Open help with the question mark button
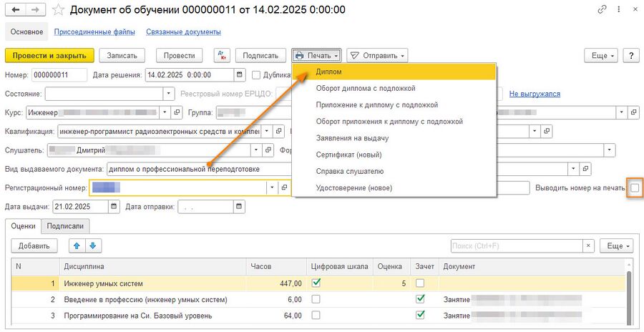The height and width of the screenshot is (332, 644). (x=630, y=56)
